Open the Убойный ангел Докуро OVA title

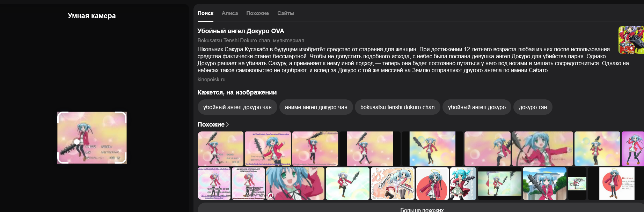tap(241, 31)
